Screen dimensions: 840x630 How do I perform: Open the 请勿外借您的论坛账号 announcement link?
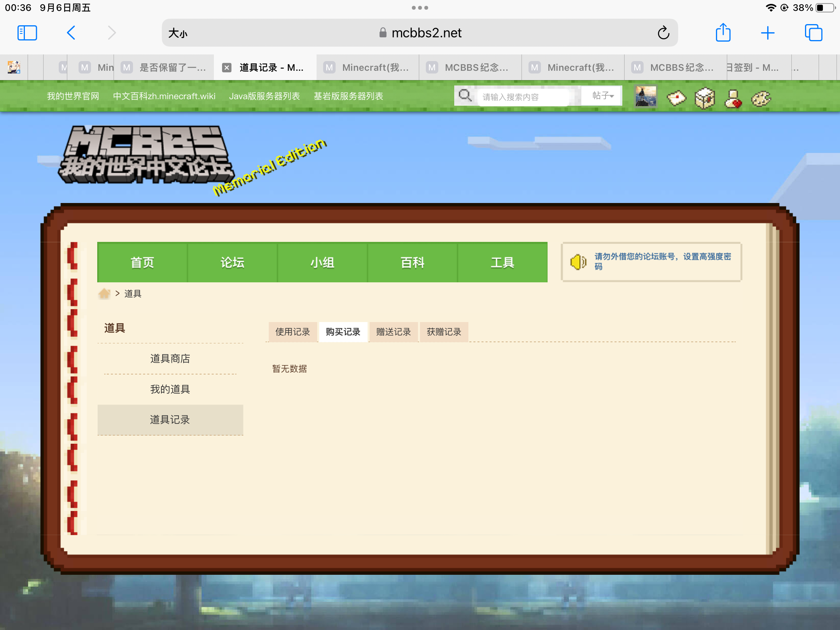[x=663, y=261]
